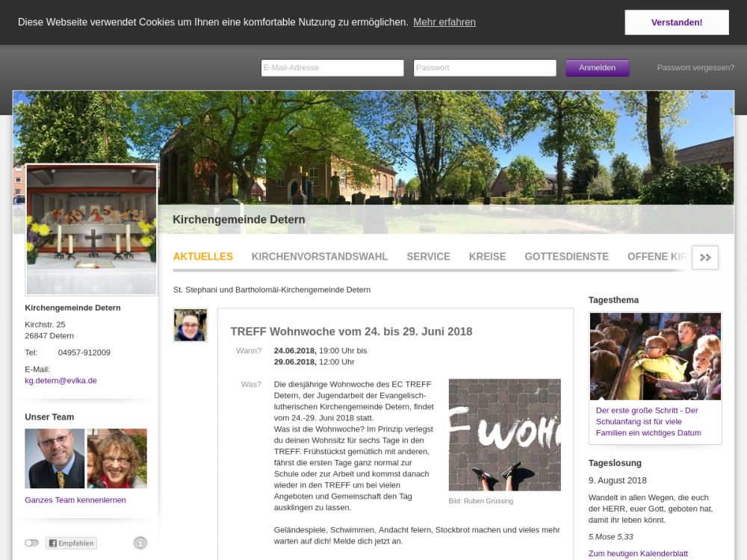Expand menu with the double-arrow button
The image size is (747, 560).
pos(705,257)
